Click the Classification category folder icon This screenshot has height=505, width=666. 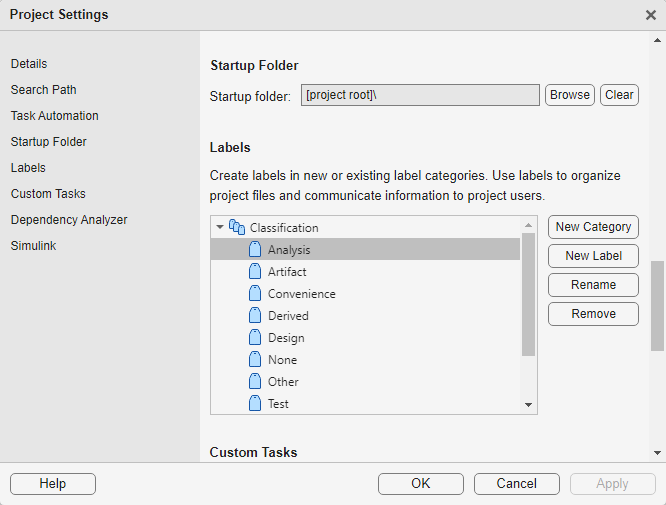(x=237, y=227)
